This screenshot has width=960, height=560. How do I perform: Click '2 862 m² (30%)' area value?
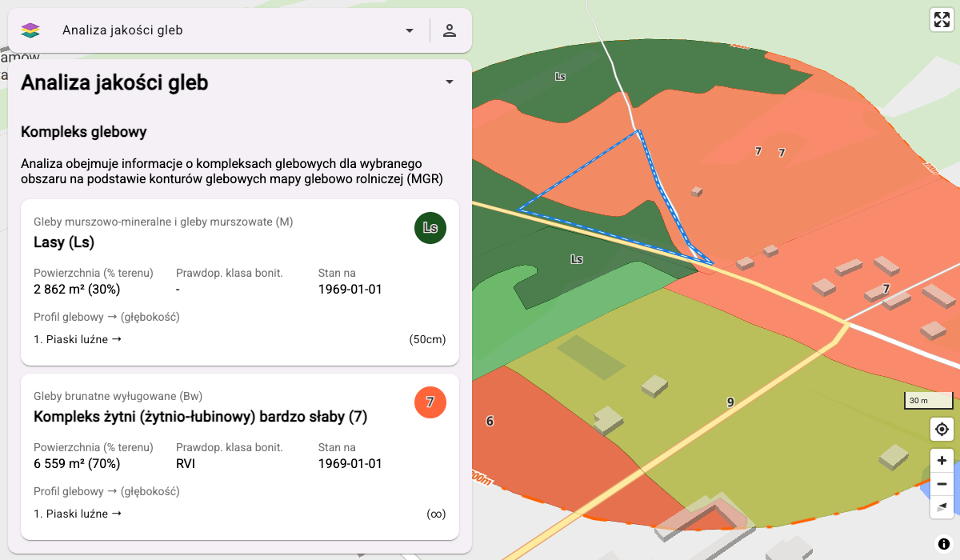click(x=77, y=289)
